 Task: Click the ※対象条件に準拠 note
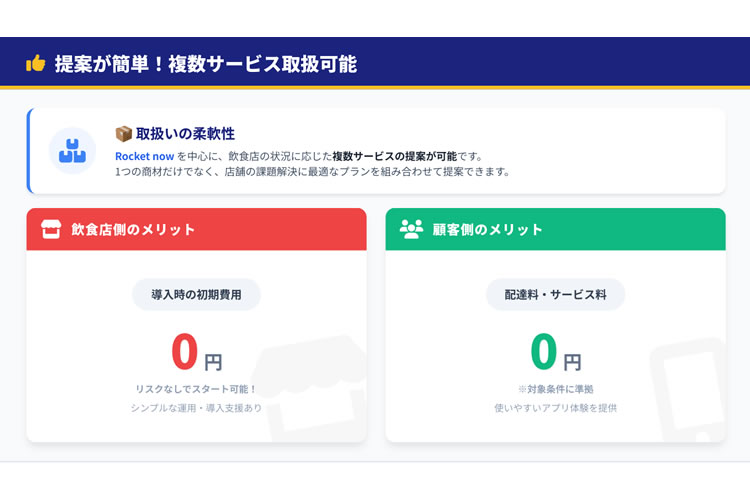pyautogui.click(x=555, y=388)
